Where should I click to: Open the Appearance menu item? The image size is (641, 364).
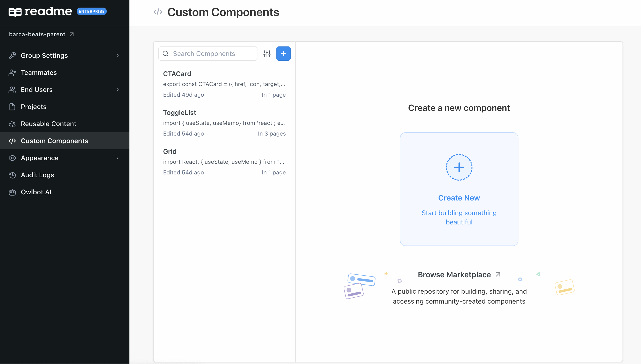[x=64, y=158]
